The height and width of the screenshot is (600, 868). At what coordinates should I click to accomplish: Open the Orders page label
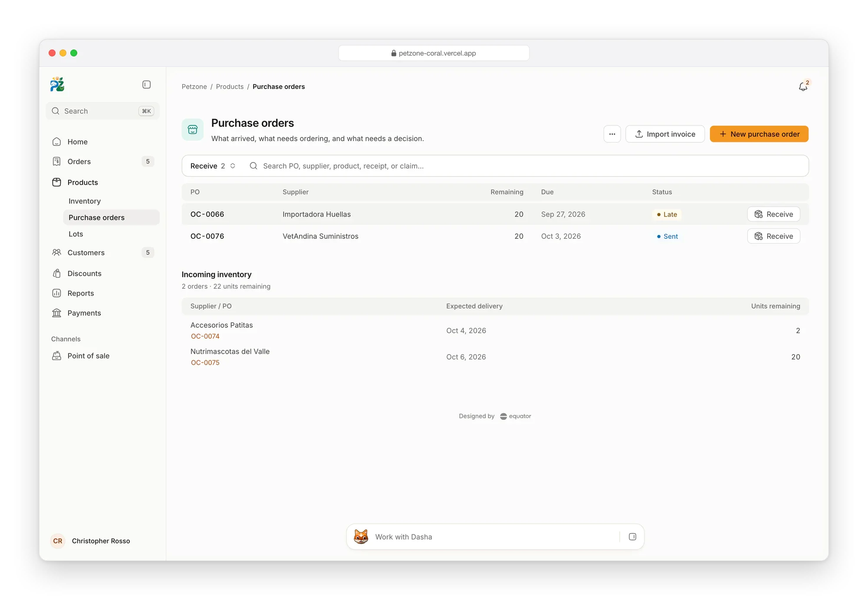click(x=79, y=162)
